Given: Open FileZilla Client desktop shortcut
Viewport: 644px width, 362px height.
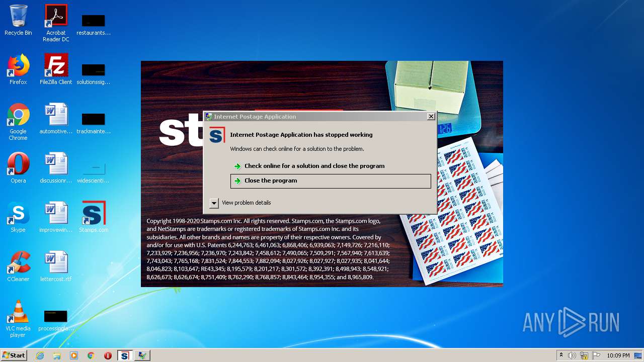Looking at the screenshot, I should (56, 69).
